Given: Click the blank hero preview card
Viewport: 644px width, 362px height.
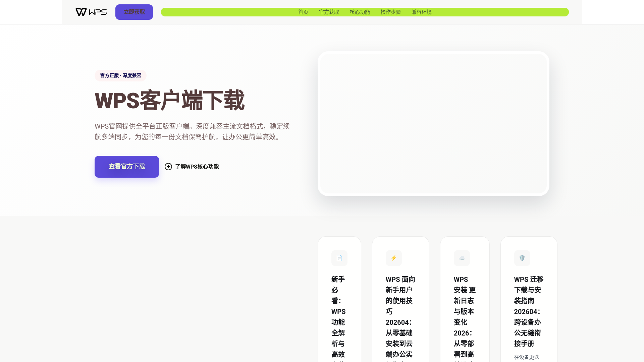Looking at the screenshot, I should pyautogui.click(x=433, y=124).
